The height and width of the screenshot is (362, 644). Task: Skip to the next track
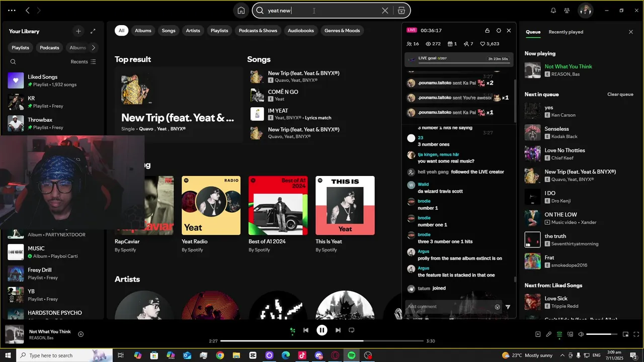click(338, 330)
